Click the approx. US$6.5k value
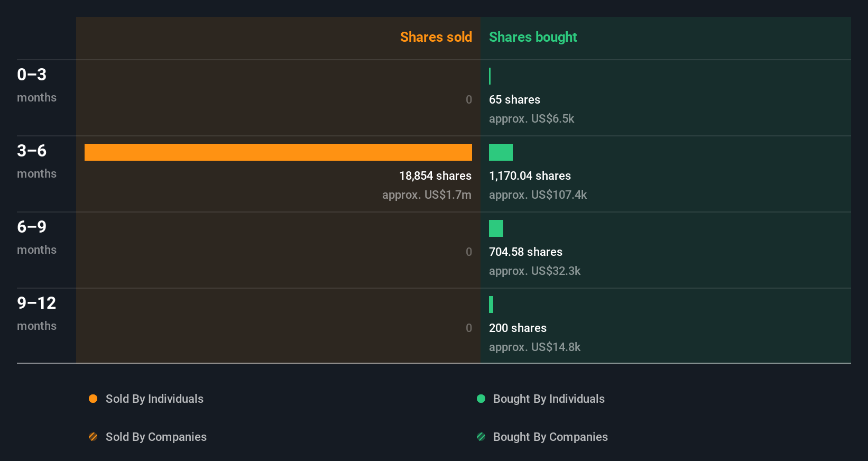Viewport: 868px width, 461px height. [531, 118]
